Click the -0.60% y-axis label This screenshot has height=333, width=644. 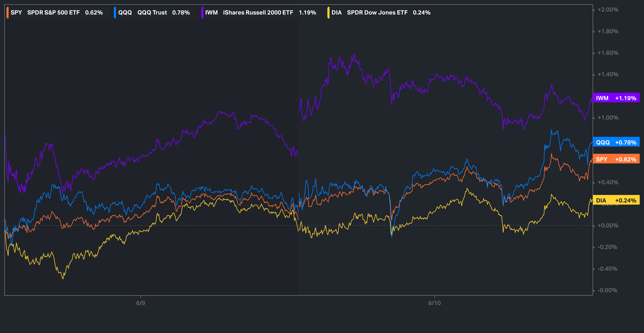(x=608, y=290)
